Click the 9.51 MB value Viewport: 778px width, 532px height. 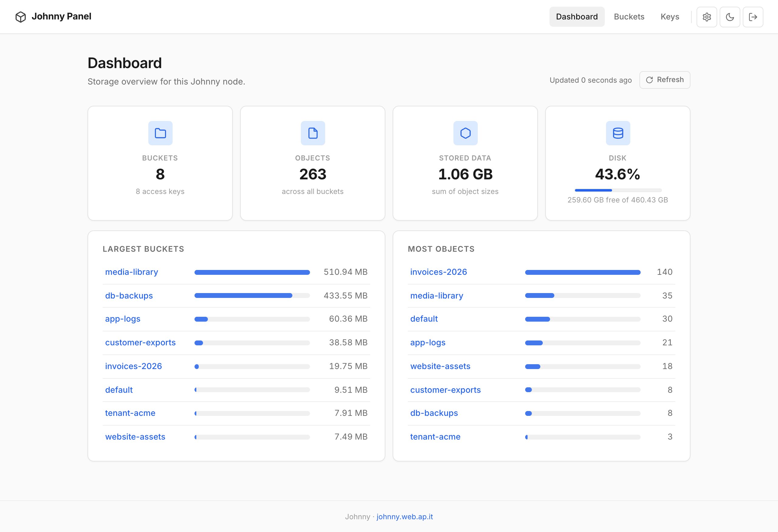pyautogui.click(x=351, y=390)
